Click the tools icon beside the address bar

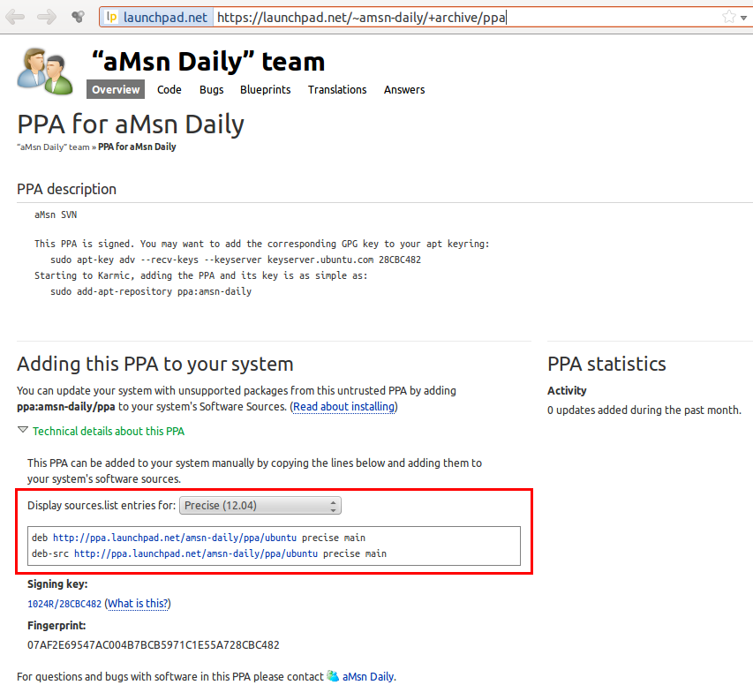tap(78, 18)
